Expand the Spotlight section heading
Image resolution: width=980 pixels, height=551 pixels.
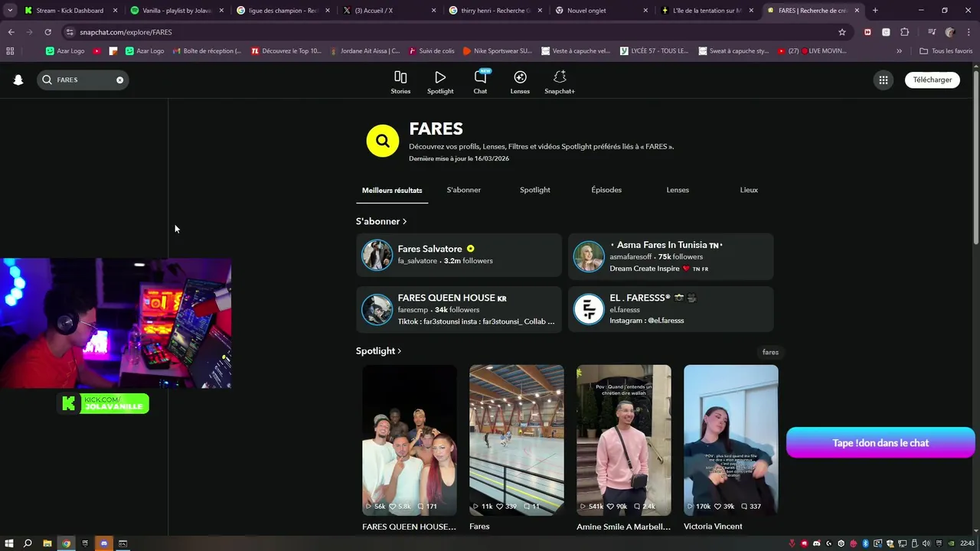point(378,351)
